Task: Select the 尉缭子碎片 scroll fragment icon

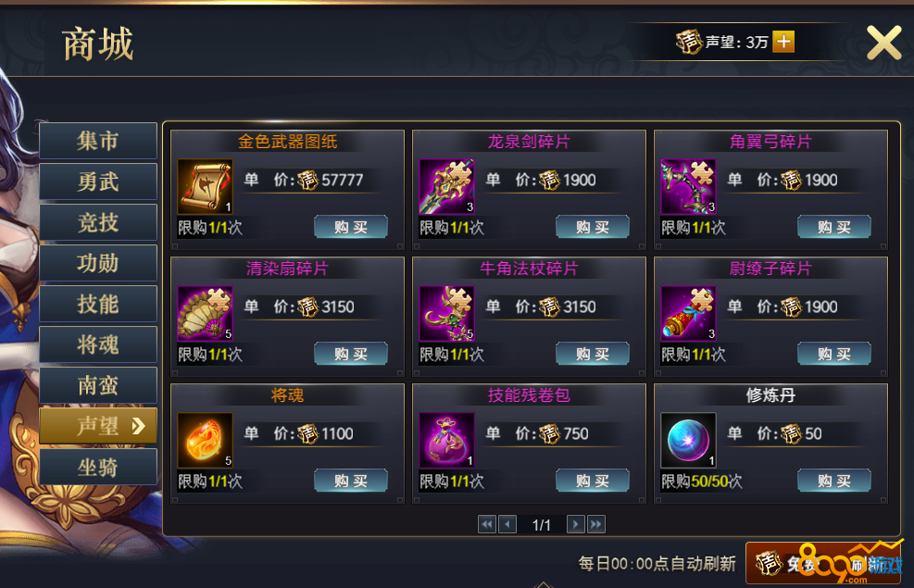Action: (688, 314)
